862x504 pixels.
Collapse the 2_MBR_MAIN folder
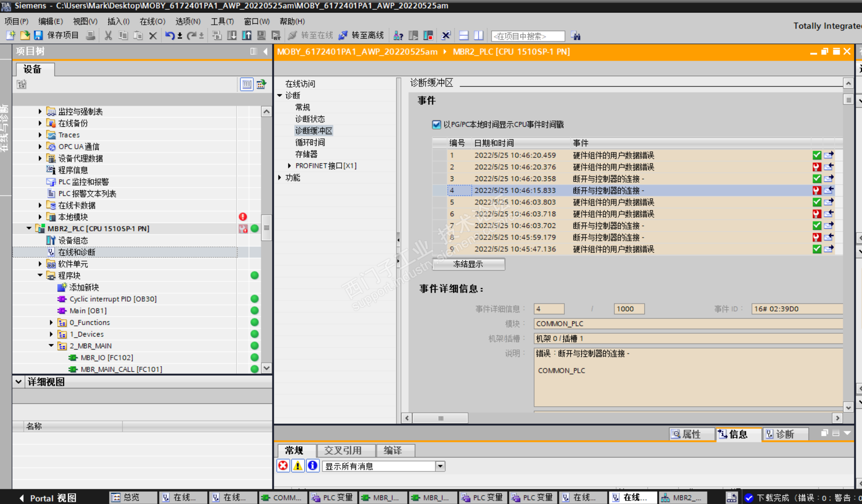[x=51, y=346]
